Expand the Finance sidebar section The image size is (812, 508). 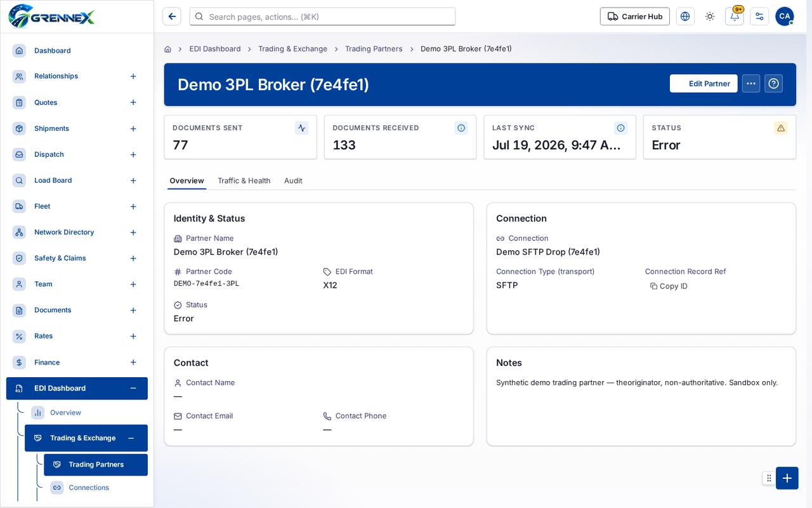(133, 363)
